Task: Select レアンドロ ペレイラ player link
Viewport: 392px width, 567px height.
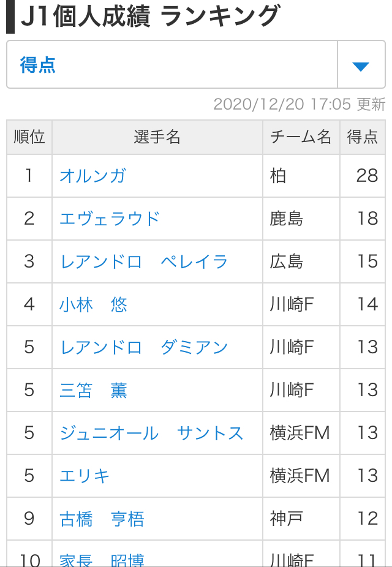Action: point(144,262)
